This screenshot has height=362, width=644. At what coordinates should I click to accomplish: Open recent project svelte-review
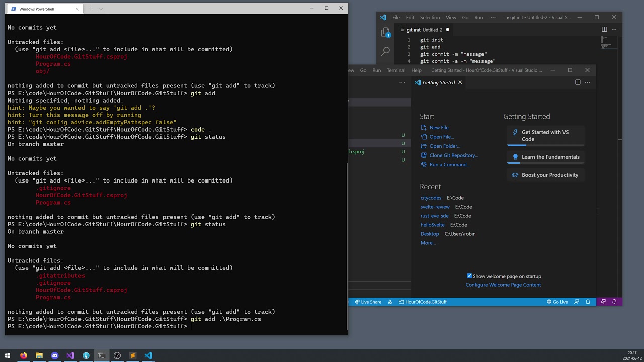coord(435,207)
